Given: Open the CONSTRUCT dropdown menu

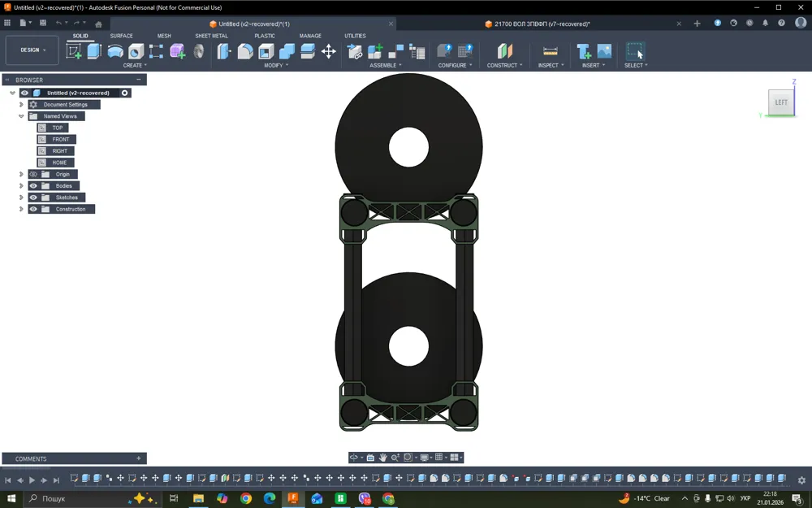Looking at the screenshot, I should [x=504, y=65].
